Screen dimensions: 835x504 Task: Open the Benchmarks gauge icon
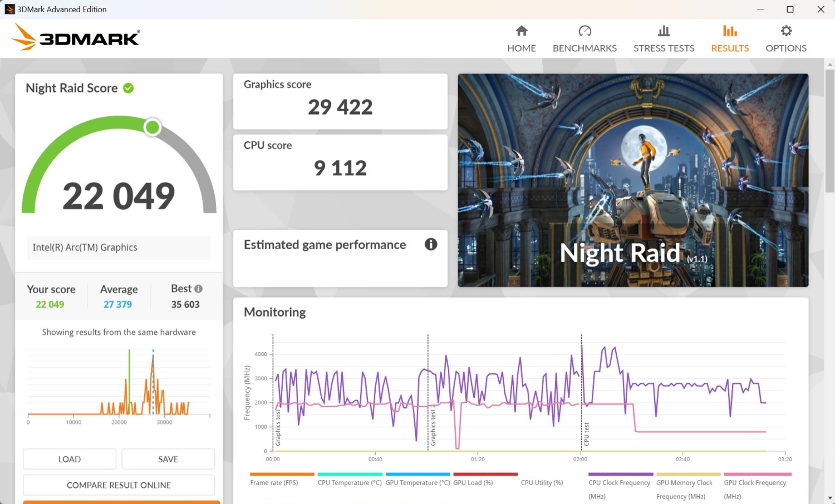(x=584, y=31)
